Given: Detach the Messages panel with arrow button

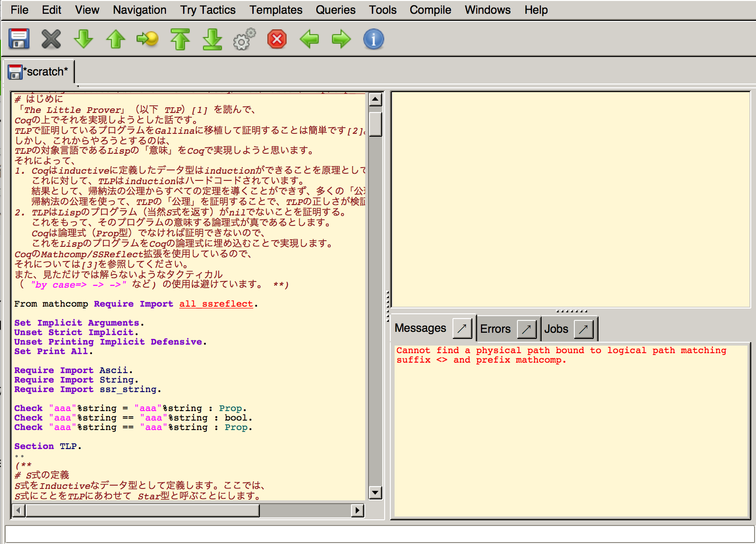Looking at the screenshot, I should [462, 328].
